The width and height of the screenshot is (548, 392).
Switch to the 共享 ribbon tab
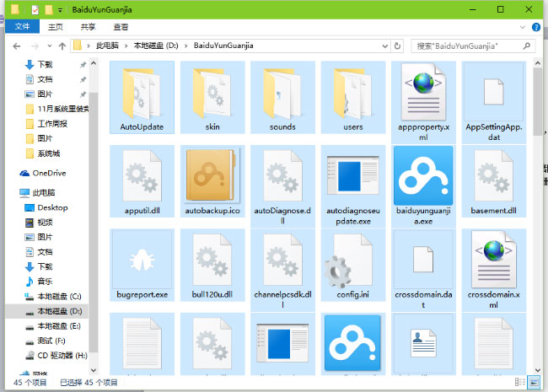point(88,27)
